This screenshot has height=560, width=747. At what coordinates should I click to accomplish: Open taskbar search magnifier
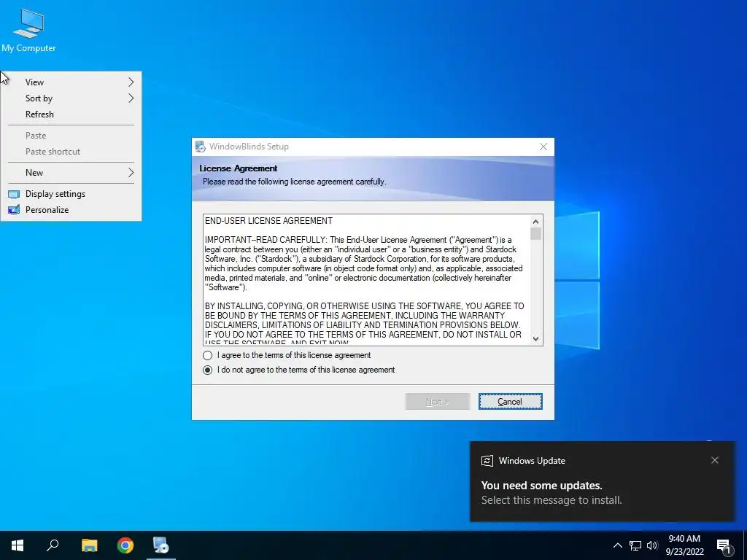tap(53, 545)
